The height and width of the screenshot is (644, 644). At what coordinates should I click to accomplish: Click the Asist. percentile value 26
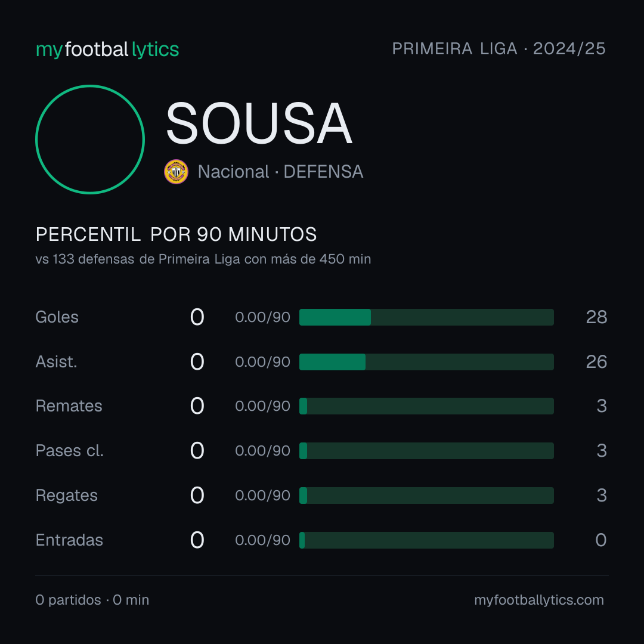(596, 362)
